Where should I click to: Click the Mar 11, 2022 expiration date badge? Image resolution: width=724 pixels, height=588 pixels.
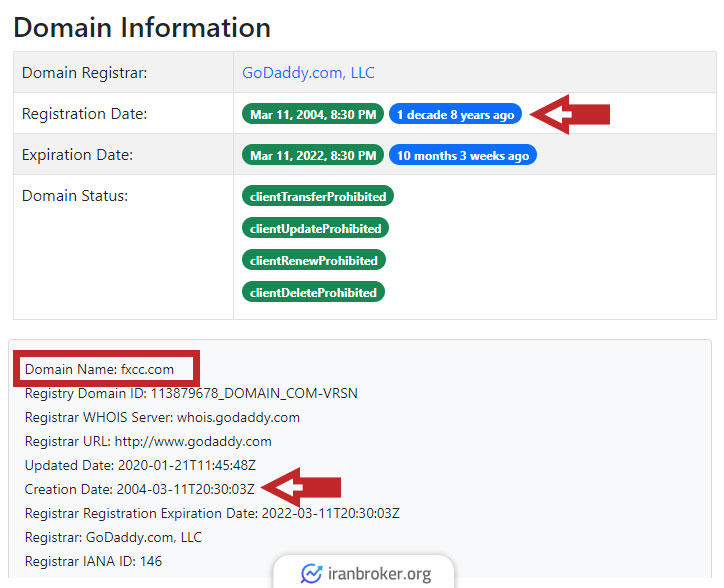pos(312,156)
